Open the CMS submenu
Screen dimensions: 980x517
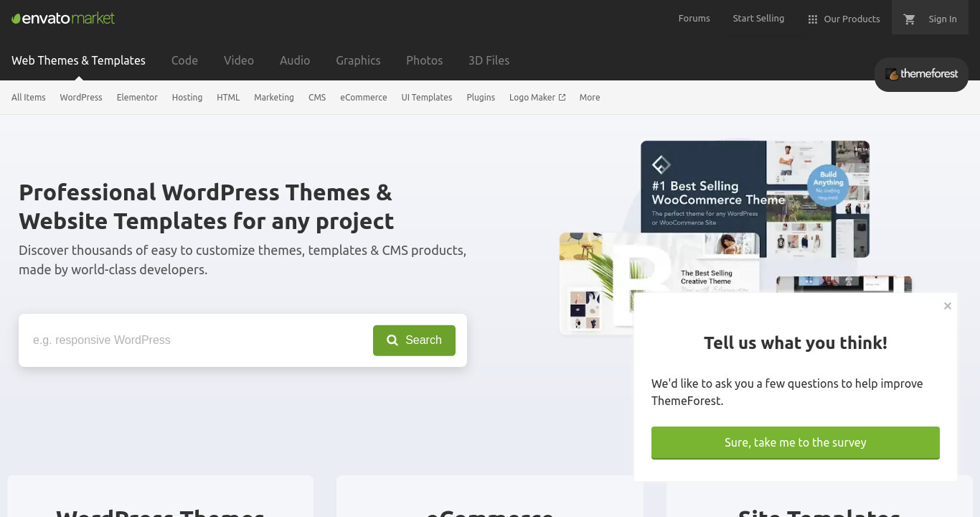[317, 98]
